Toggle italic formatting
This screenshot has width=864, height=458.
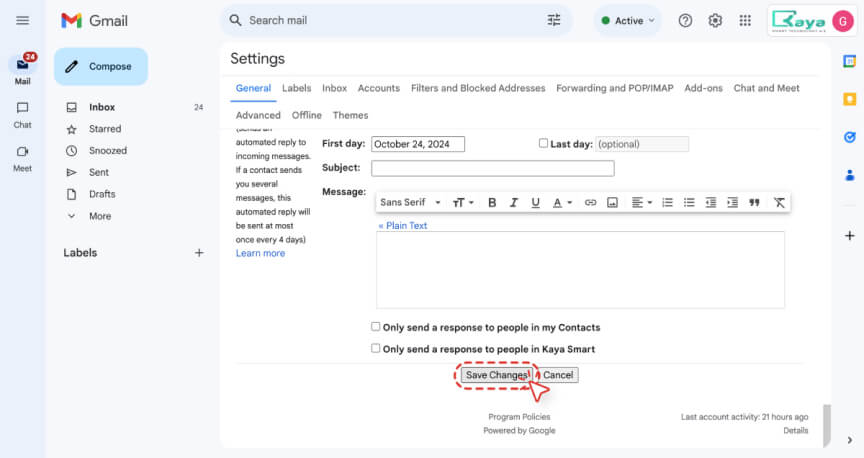[x=514, y=203]
